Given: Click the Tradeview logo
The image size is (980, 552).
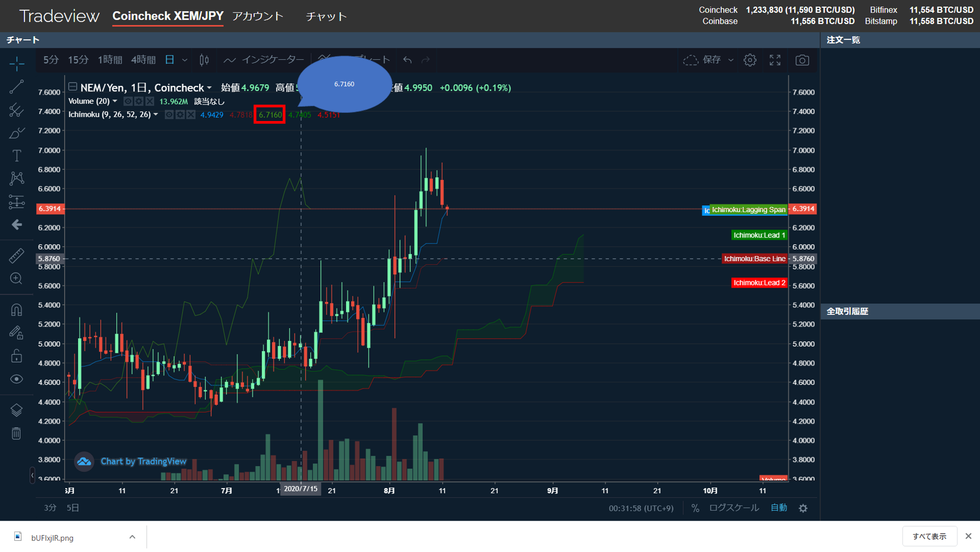Looking at the screenshot, I should pyautogui.click(x=59, y=16).
